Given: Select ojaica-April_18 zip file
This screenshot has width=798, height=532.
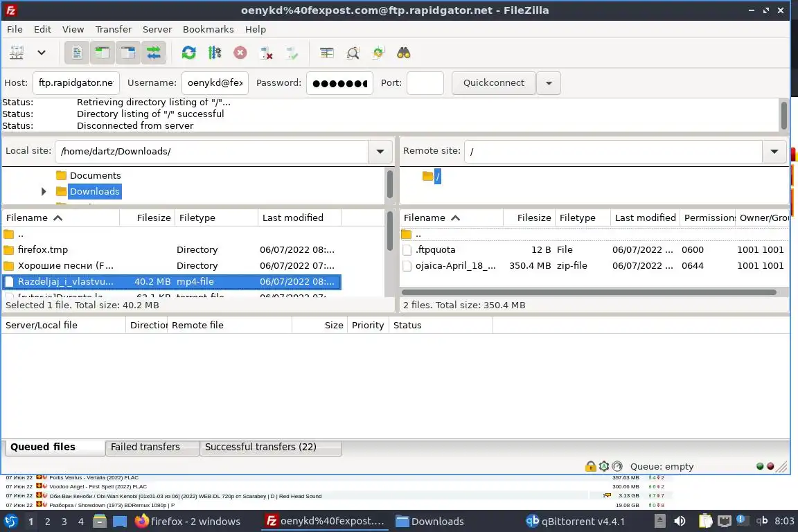Looking at the screenshot, I should coord(594,266).
